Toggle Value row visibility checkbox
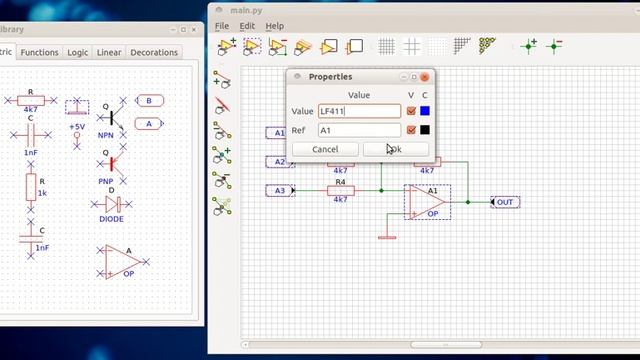 (x=411, y=111)
